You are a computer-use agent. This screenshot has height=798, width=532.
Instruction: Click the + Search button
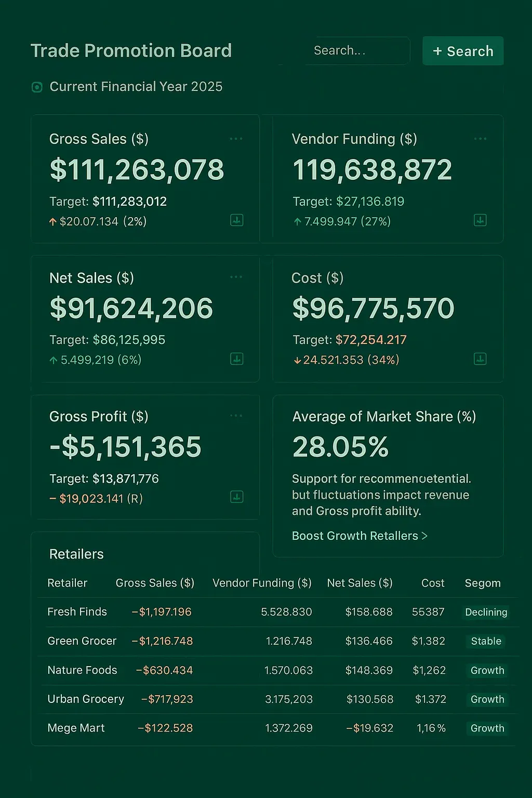point(463,51)
